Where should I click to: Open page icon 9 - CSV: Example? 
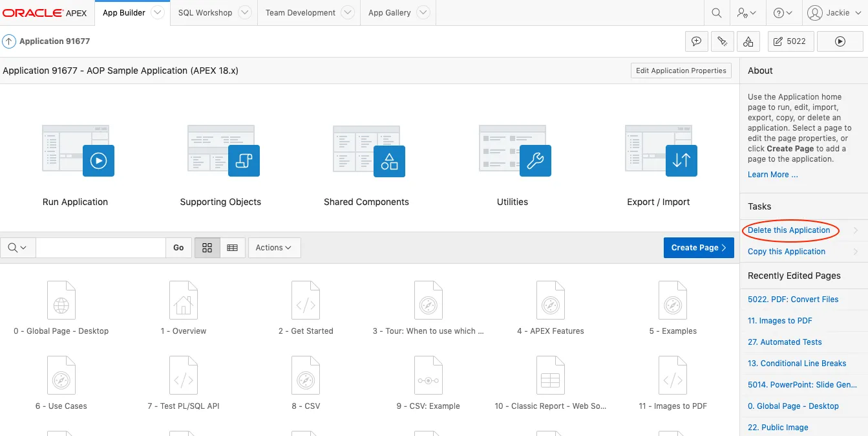click(429, 375)
